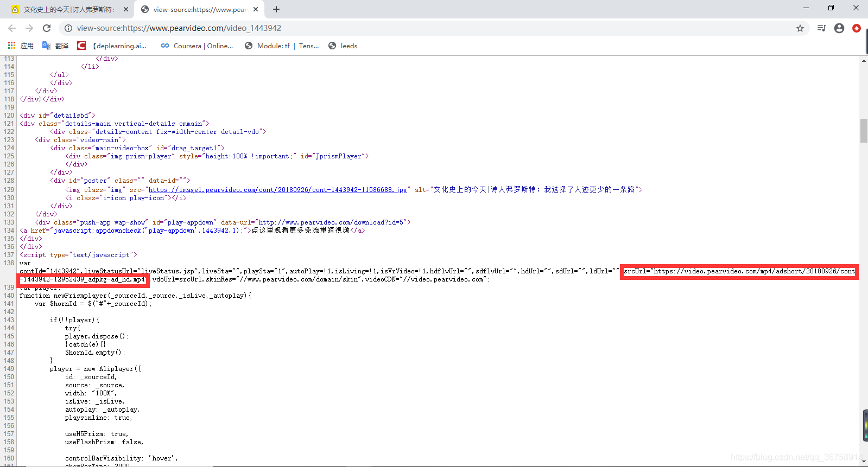Click the 'class="video-main"' line

(80, 140)
